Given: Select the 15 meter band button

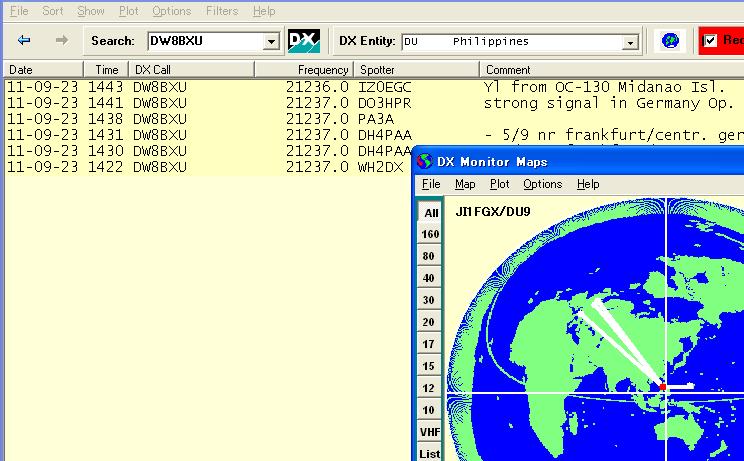Looking at the screenshot, I should [x=430, y=366].
